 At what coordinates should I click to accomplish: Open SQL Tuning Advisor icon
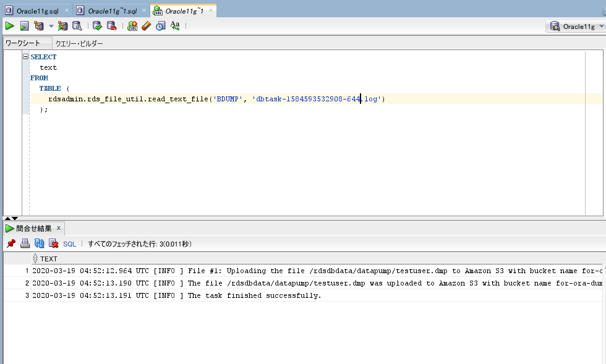point(77,26)
